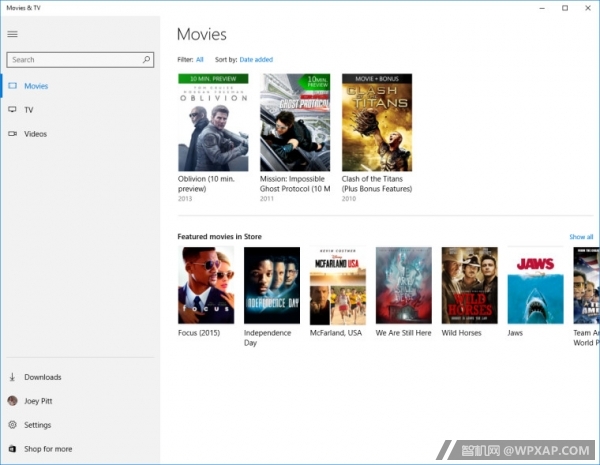Focus the Search input field

(x=80, y=60)
